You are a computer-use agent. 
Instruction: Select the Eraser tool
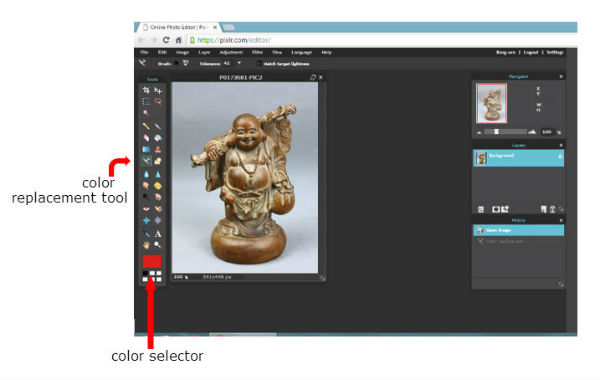pyautogui.click(x=146, y=137)
